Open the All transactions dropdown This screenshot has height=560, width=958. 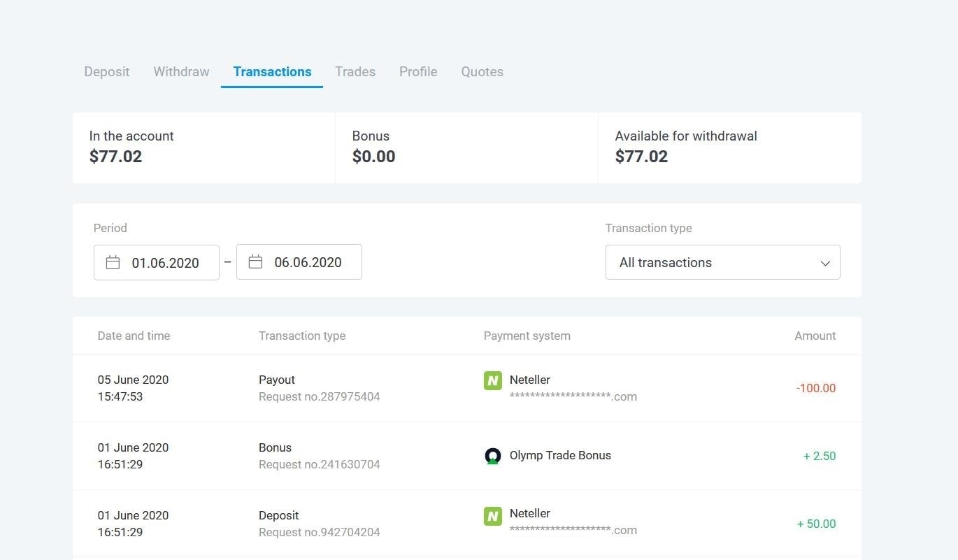(722, 262)
